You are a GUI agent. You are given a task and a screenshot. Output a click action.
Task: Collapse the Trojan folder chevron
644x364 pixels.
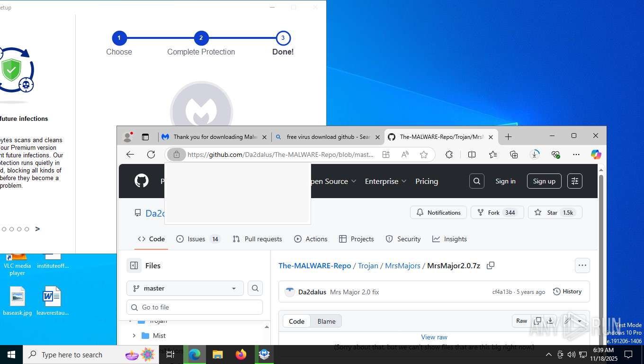click(130, 321)
